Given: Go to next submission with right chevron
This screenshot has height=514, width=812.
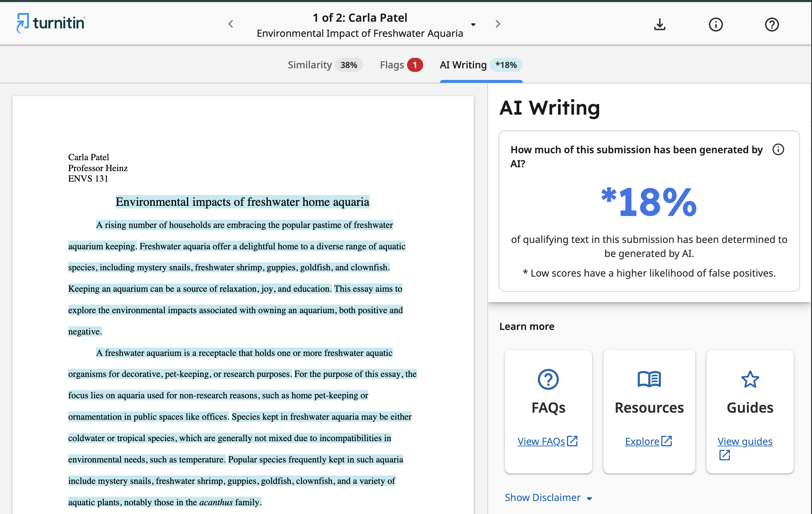Looking at the screenshot, I should [498, 24].
